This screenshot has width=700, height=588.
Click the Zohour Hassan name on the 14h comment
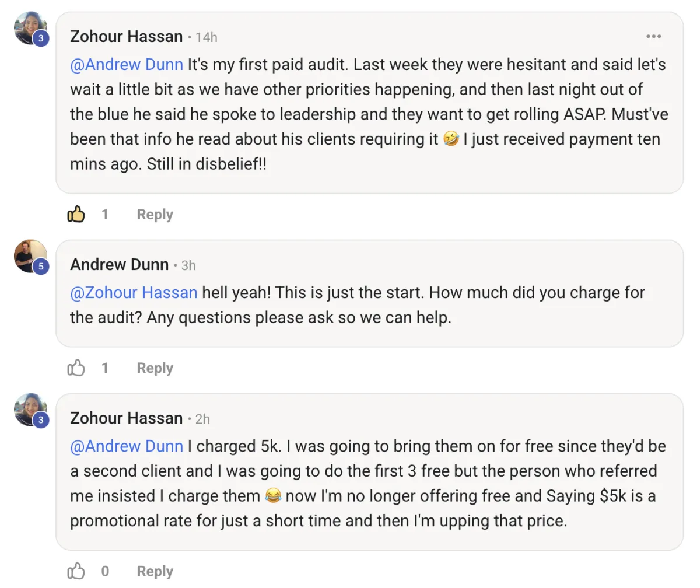click(x=126, y=37)
